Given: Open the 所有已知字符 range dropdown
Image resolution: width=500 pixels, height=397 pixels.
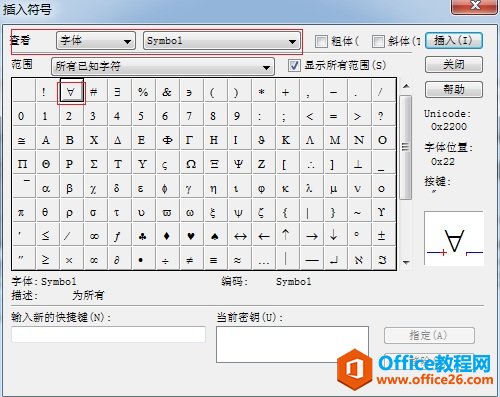Looking at the screenshot, I should pyautogui.click(x=163, y=66).
